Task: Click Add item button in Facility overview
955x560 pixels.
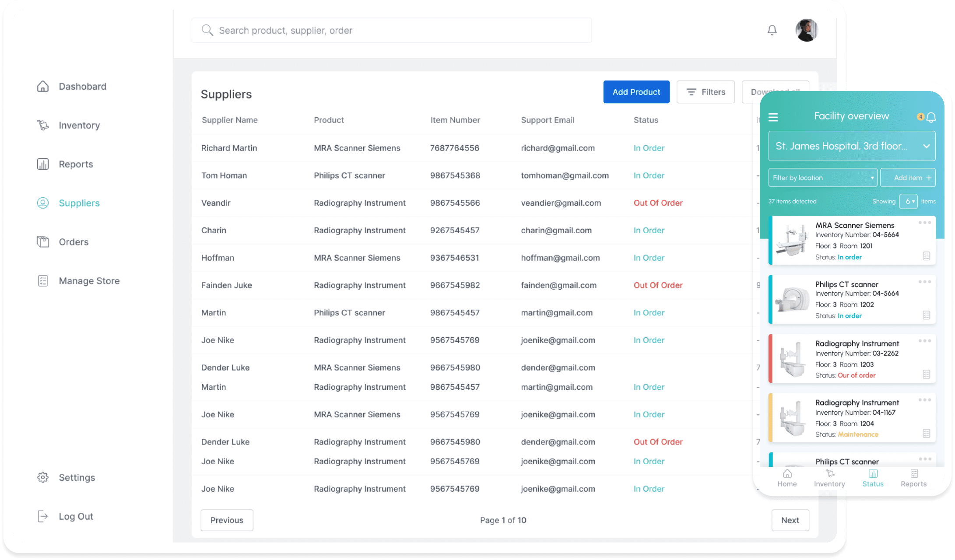Action: coord(908,178)
